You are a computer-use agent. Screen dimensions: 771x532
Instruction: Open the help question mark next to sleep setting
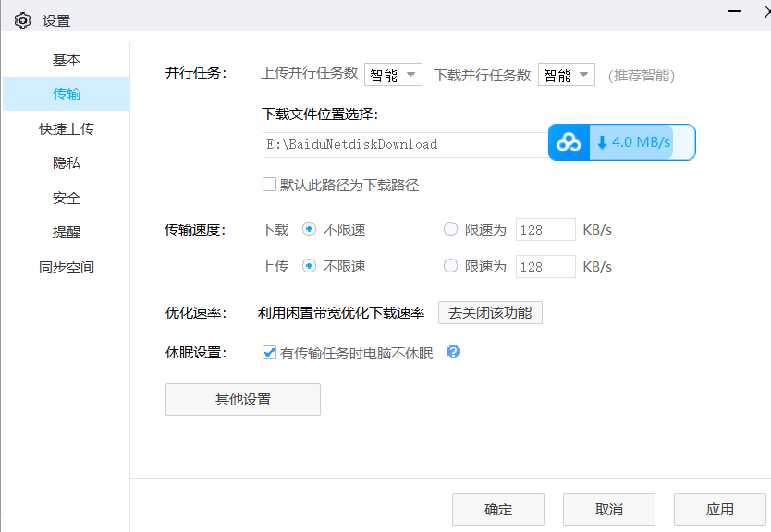point(452,352)
